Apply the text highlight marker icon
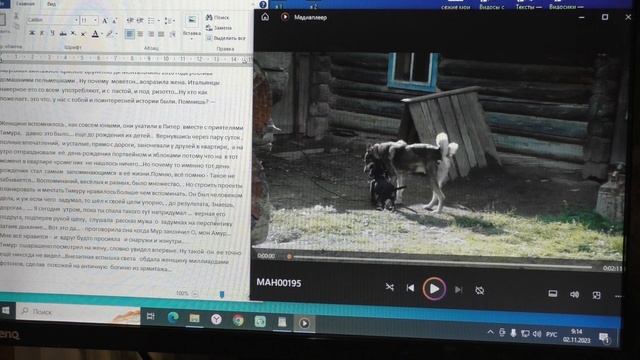Screen dimensions: 640x360 (x=109, y=34)
